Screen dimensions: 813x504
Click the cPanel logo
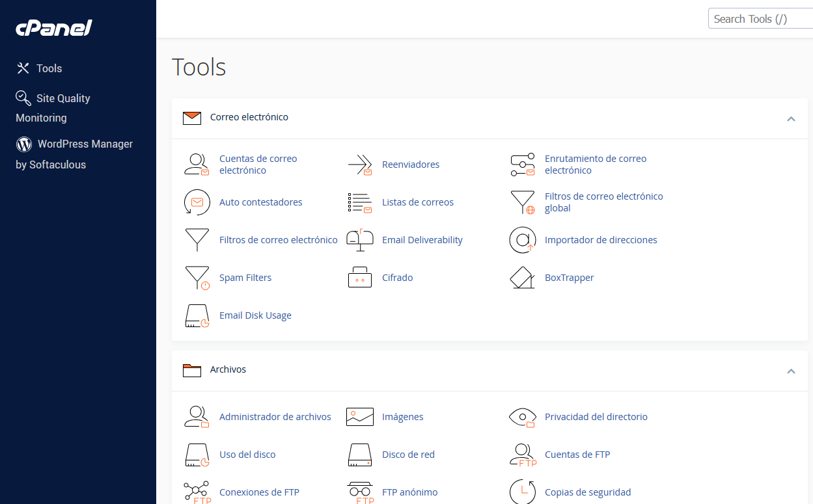point(54,28)
